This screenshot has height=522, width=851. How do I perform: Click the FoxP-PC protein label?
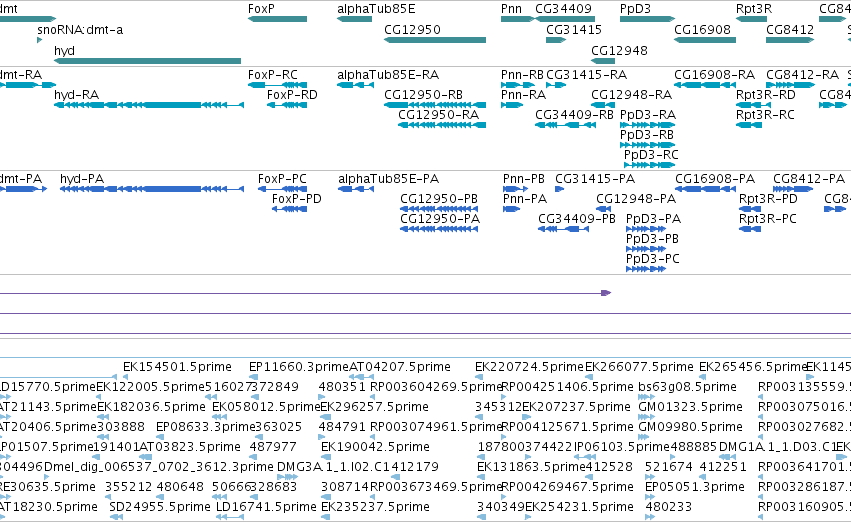(x=282, y=179)
